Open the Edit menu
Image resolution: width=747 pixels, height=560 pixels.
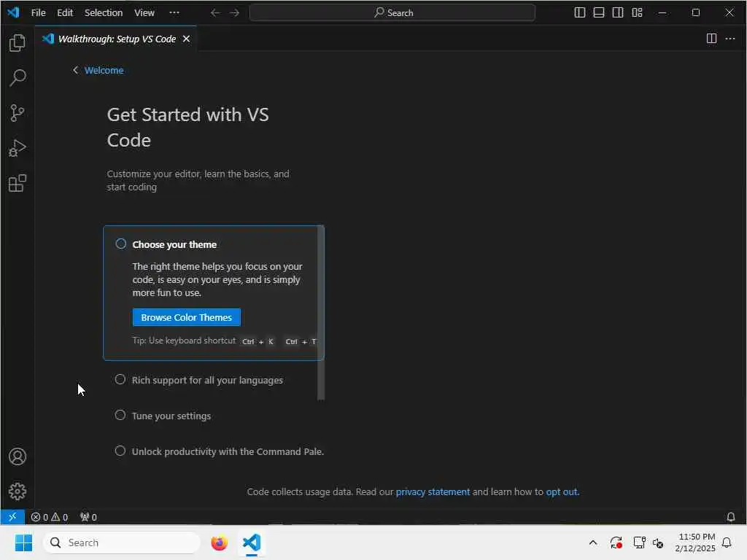click(65, 13)
